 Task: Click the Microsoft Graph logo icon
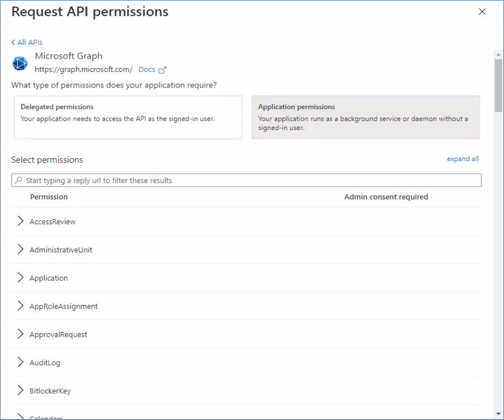[x=20, y=63]
